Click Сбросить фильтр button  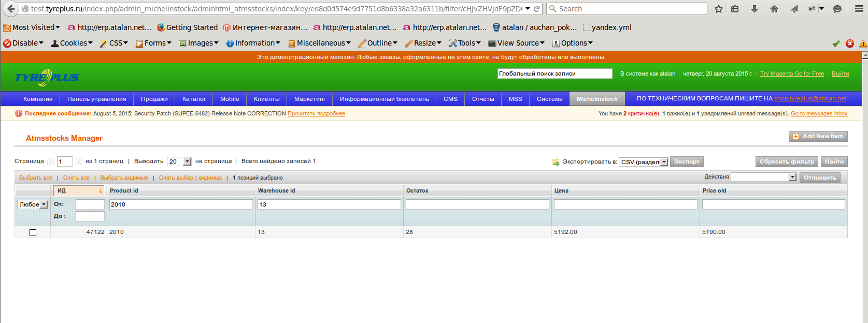[787, 162]
